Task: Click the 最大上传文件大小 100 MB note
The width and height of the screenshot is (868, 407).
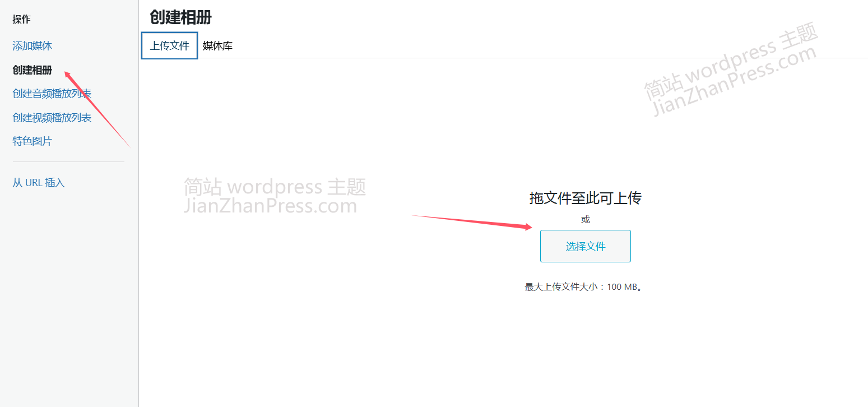Action: 583,287
